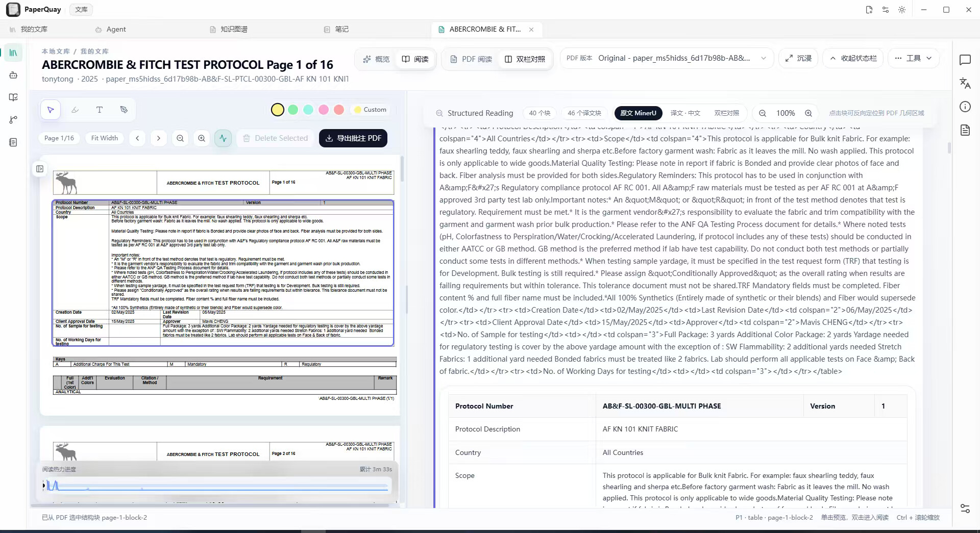Screen dimensions: 980x533
Task: Go to next PDF page
Action: point(159,138)
